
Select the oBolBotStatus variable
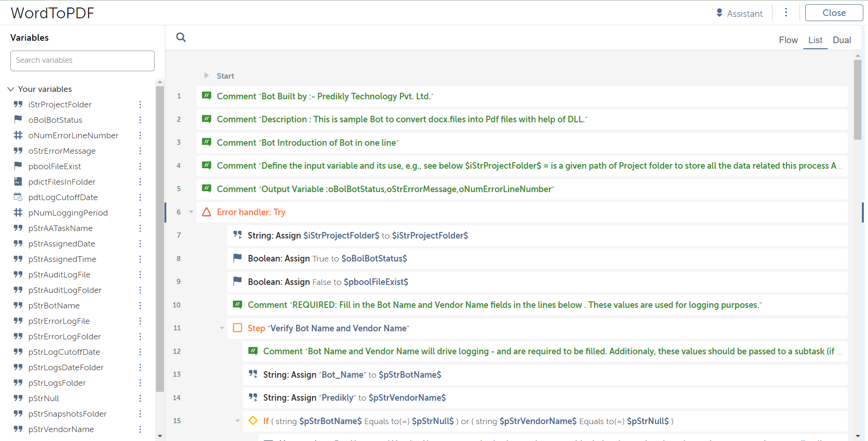point(55,120)
